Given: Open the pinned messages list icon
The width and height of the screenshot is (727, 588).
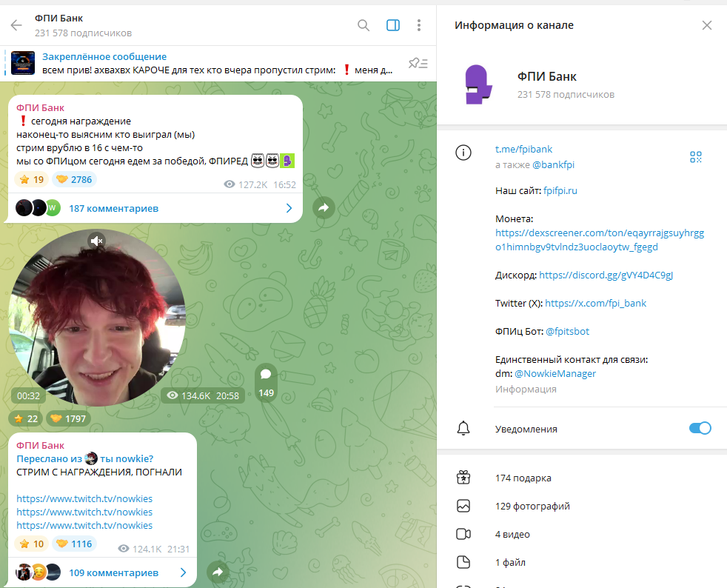Looking at the screenshot, I should pyautogui.click(x=418, y=63).
